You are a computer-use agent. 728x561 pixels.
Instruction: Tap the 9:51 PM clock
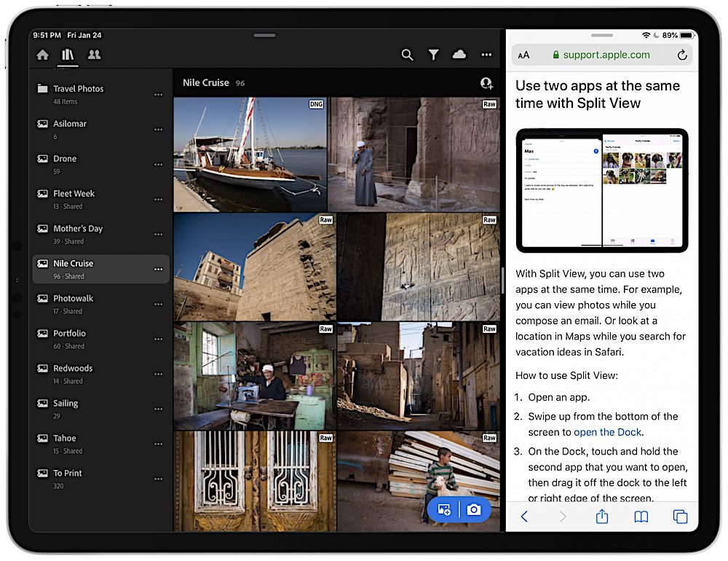(x=47, y=35)
